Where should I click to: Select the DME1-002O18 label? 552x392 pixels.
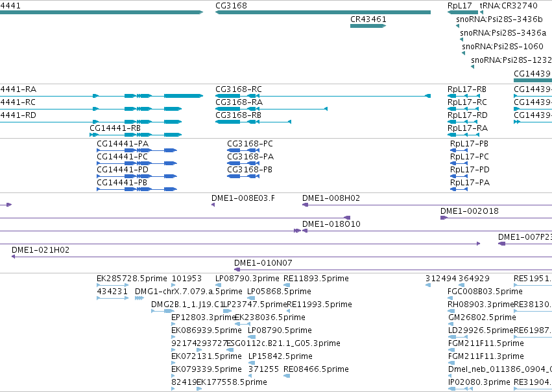click(470, 211)
